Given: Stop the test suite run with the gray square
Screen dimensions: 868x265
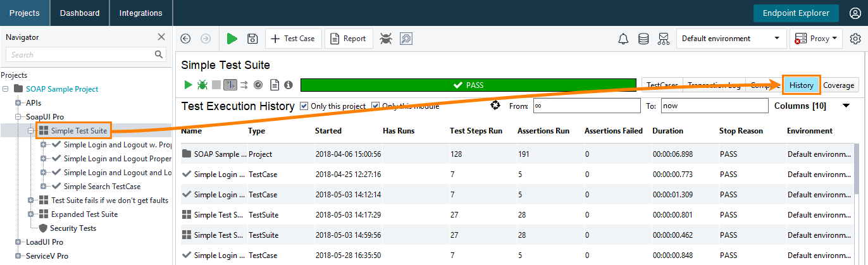Looking at the screenshot, I should click(x=216, y=84).
